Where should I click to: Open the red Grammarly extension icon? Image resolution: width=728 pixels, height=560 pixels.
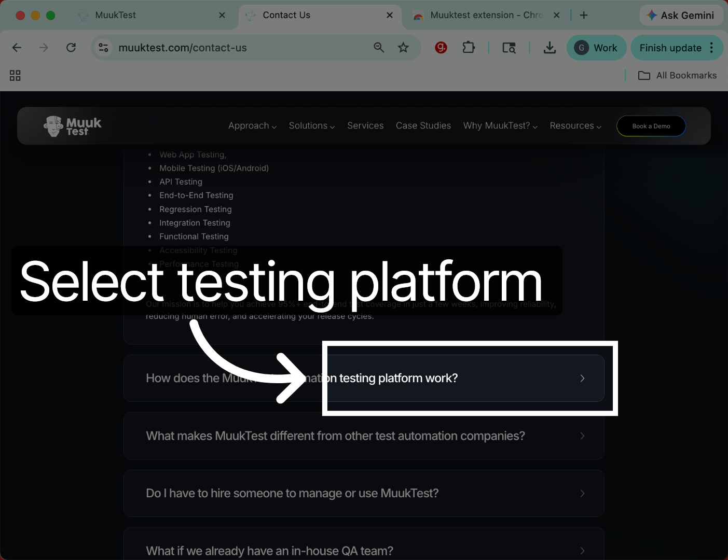click(441, 48)
